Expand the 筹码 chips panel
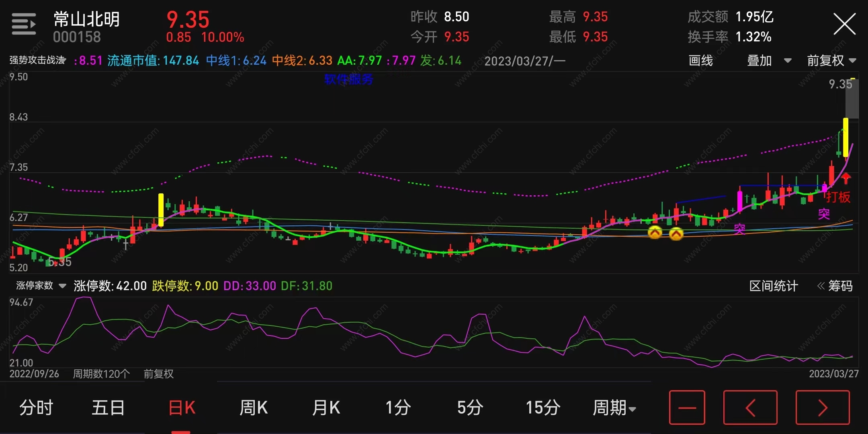The image size is (868, 434). (835, 286)
